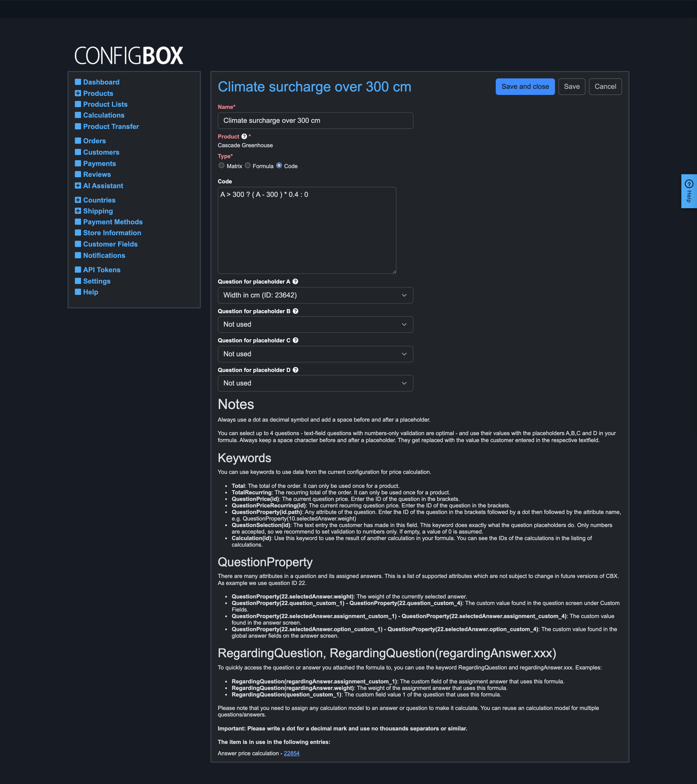Open Store Information in the sidebar

(112, 233)
